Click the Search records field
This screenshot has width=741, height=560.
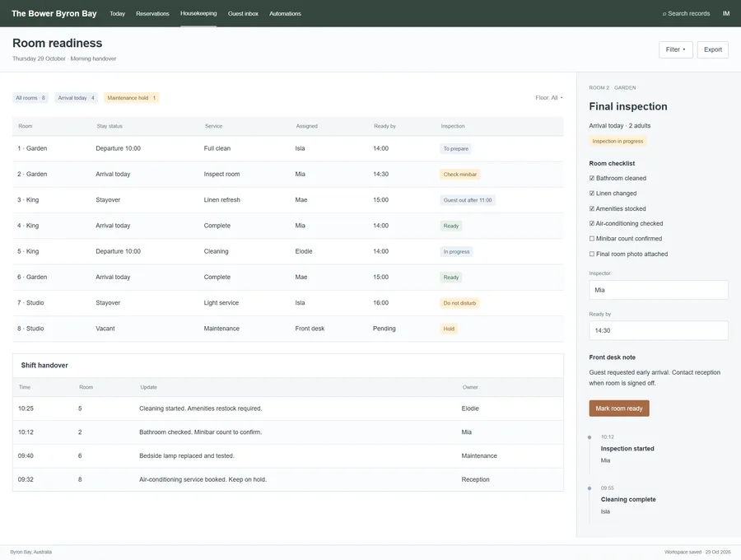click(686, 13)
